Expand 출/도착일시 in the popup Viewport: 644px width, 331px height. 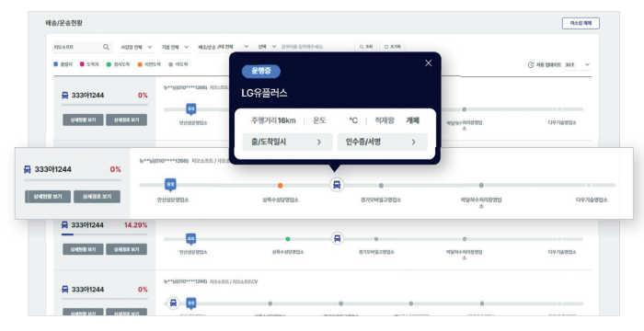(x=287, y=143)
